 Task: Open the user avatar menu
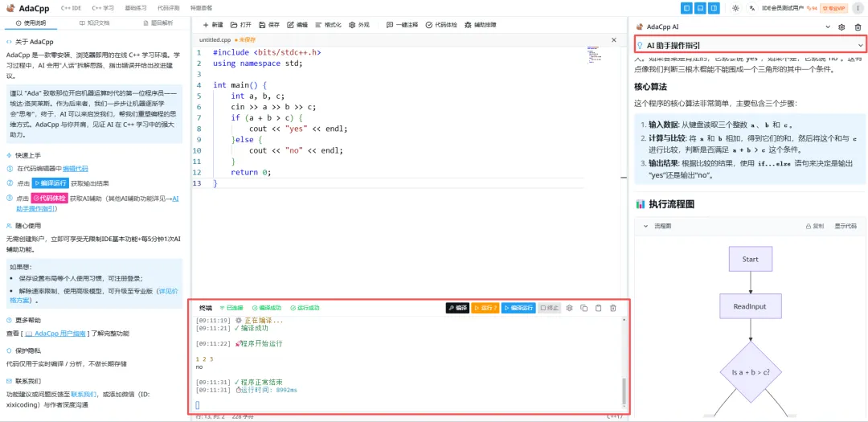858,8
